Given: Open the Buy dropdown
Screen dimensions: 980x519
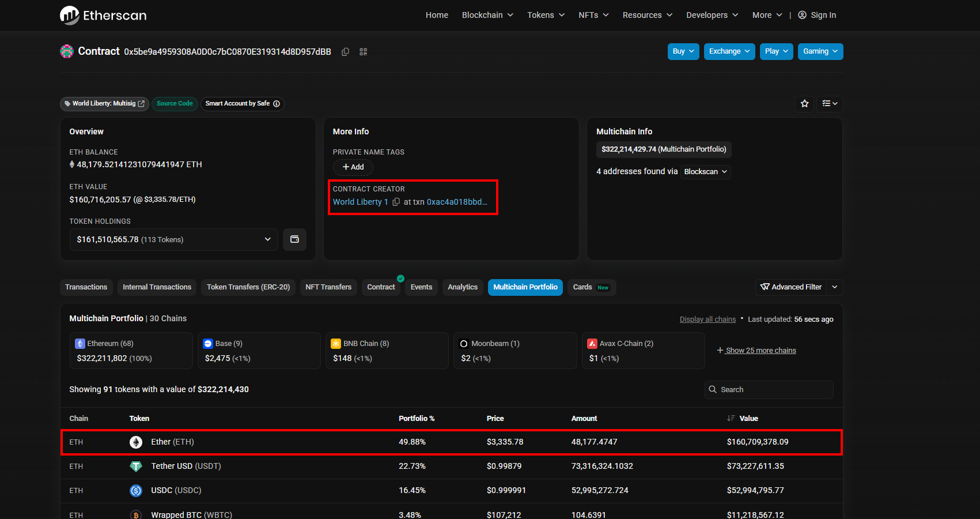Looking at the screenshot, I should pos(684,51).
